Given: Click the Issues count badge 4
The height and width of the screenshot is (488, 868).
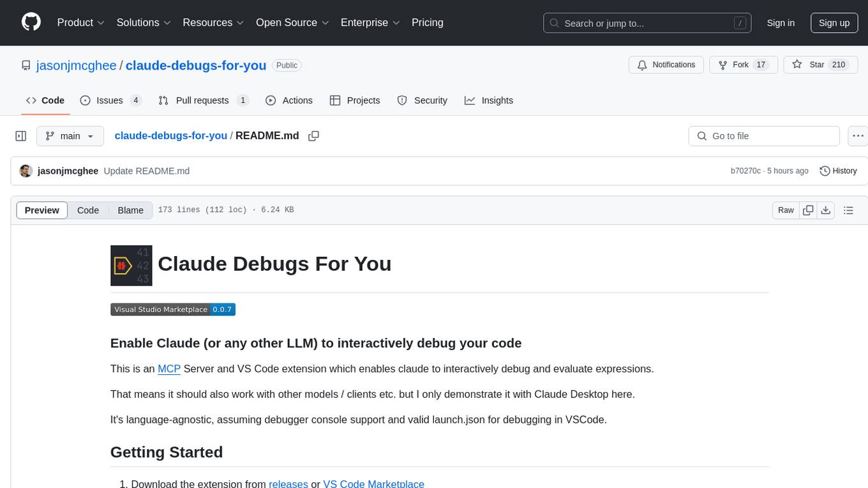Looking at the screenshot, I should click(135, 100).
